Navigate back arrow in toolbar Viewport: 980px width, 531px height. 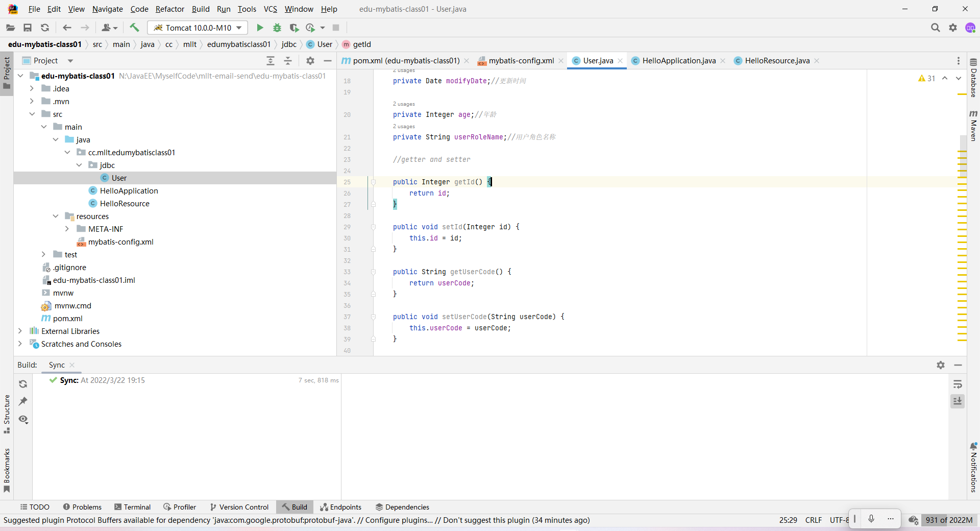coord(67,28)
